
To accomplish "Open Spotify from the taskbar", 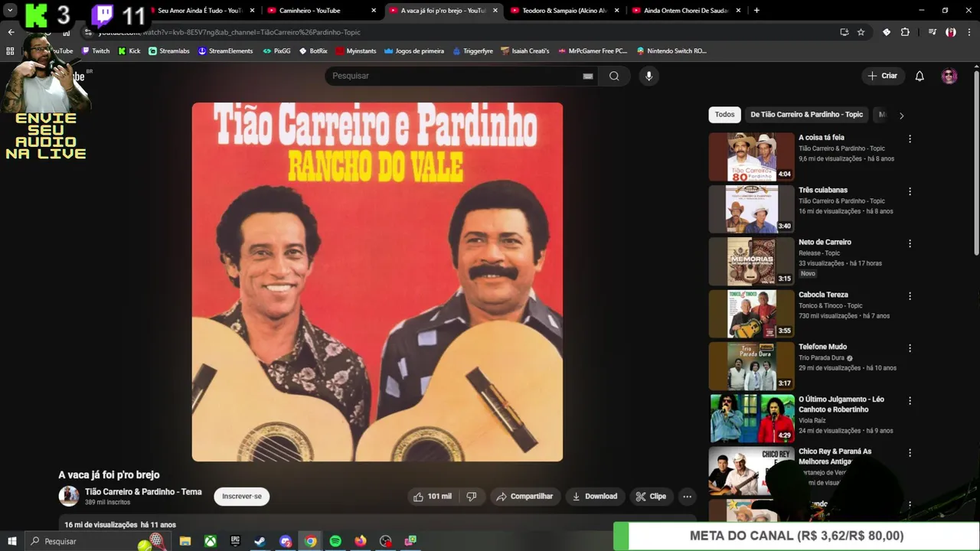I will (335, 541).
